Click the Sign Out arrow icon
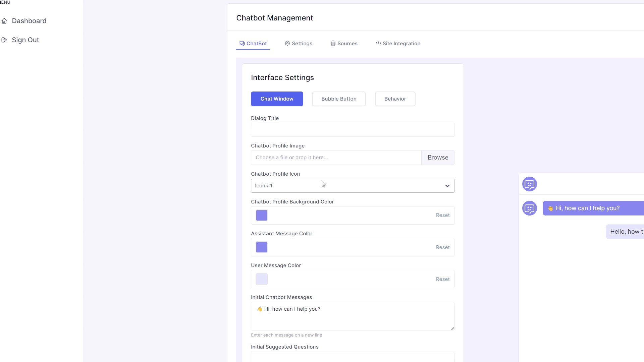 tap(4, 40)
